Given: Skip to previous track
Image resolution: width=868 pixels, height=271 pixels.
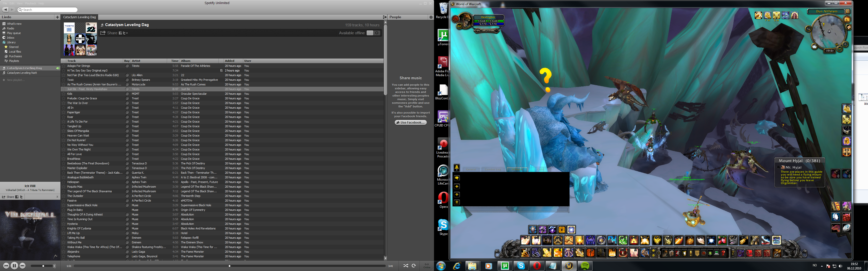Looking at the screenshot, I should point(6,266).
